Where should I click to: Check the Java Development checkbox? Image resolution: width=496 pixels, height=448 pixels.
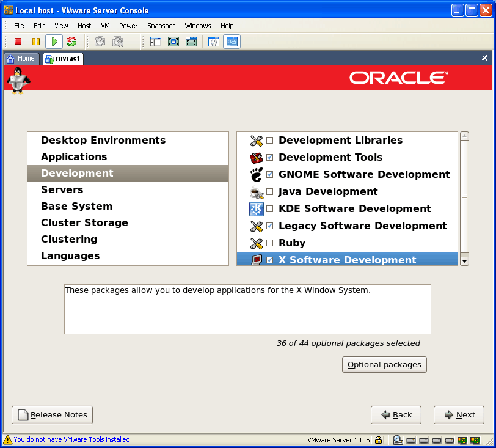point(270,192)
